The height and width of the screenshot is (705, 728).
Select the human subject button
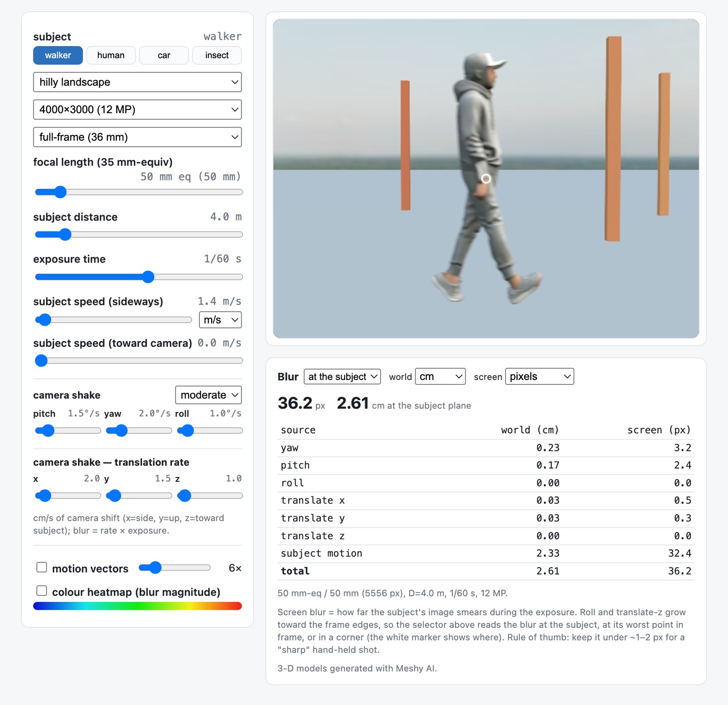[x=111, y=55]
